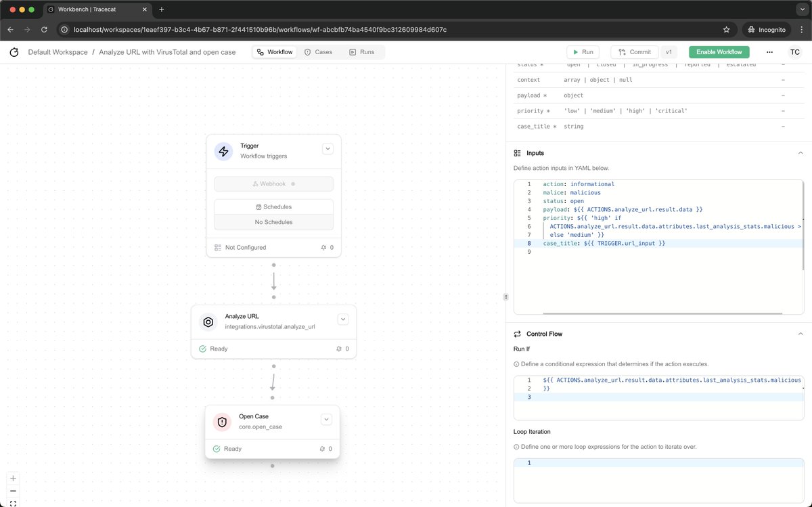Click the notification bell on Analyze URL node

(338, 349)
